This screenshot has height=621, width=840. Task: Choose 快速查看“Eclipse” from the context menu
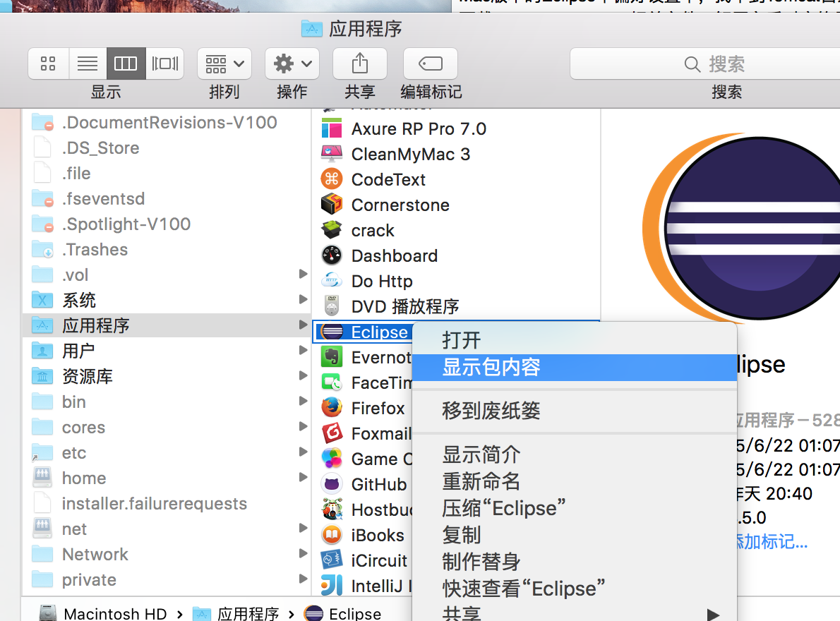point(575,589)
